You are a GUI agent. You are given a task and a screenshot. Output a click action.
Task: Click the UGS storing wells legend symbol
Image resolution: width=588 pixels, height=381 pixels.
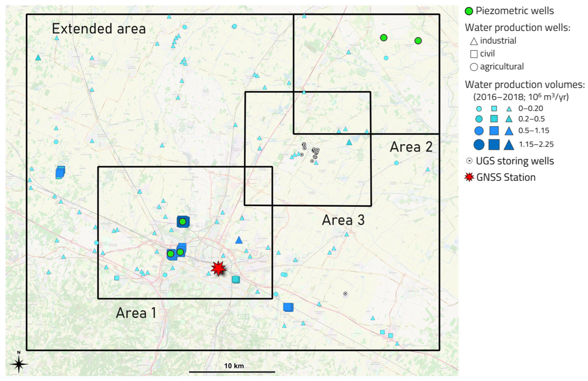(469, 161)
